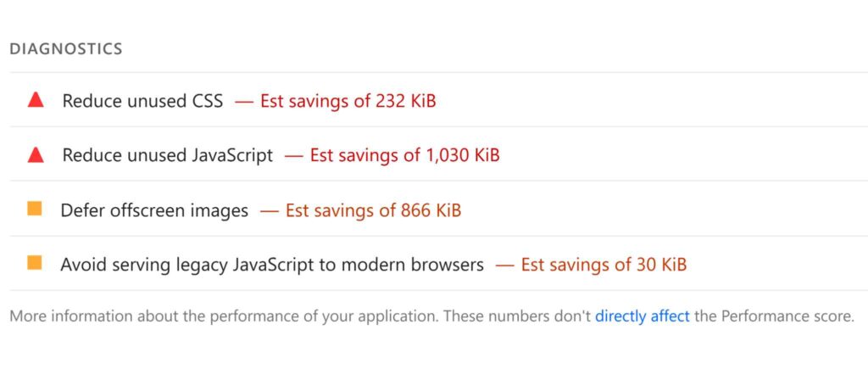The image size is (868, 369).
Task: Click the red triangle beside Reduce unused CSS
Action: pyautogui.click(x=36, y=100)
